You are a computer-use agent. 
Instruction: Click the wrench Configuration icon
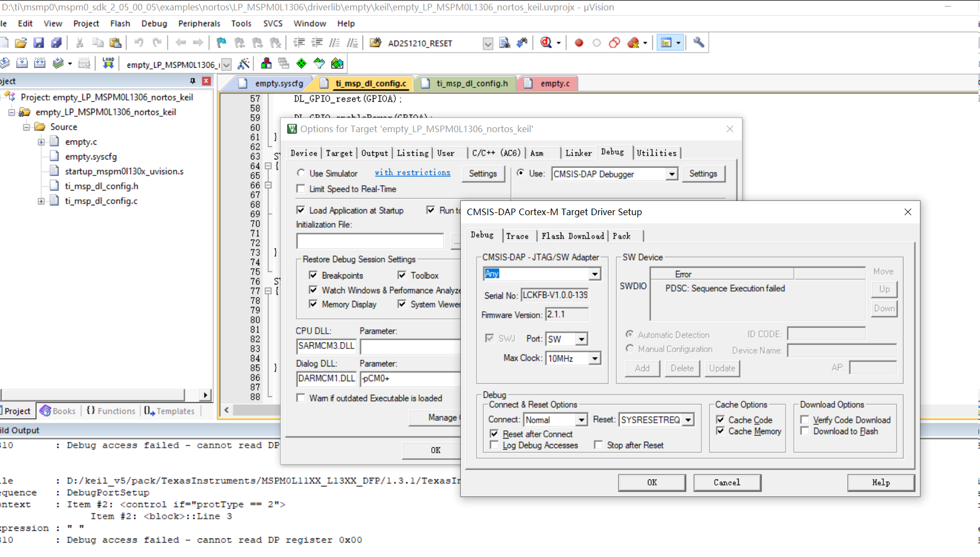coord(698,43)
